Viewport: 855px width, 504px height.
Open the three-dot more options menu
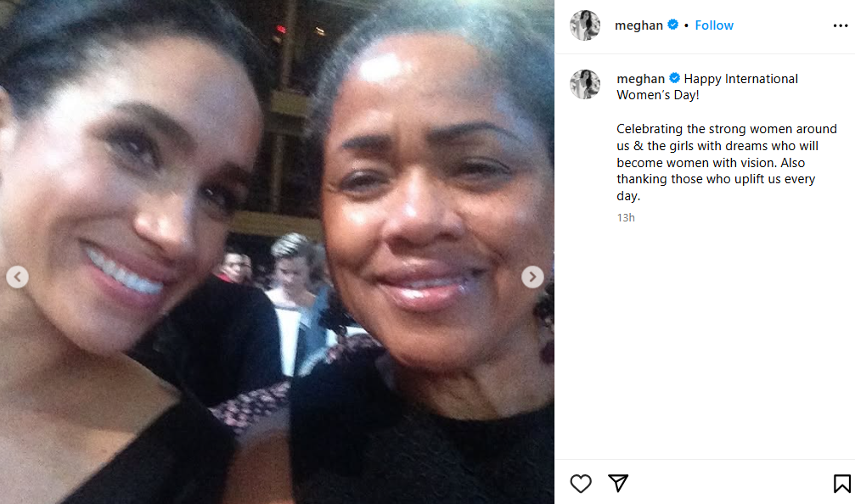(841, 25)
